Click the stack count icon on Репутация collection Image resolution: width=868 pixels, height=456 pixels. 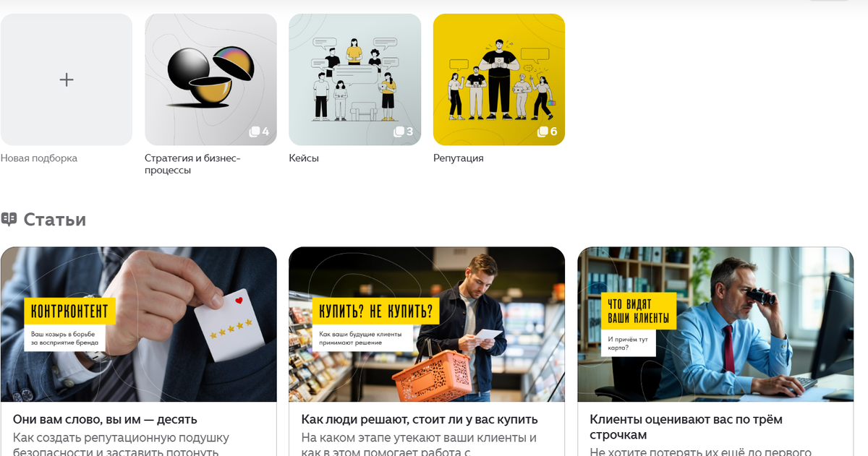point(542,132)
